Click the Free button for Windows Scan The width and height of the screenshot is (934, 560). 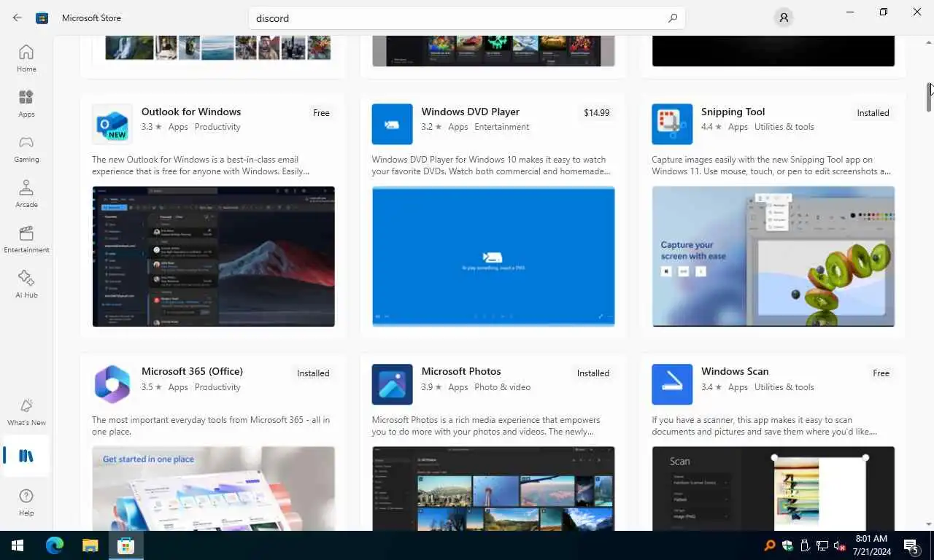(881, 373)
